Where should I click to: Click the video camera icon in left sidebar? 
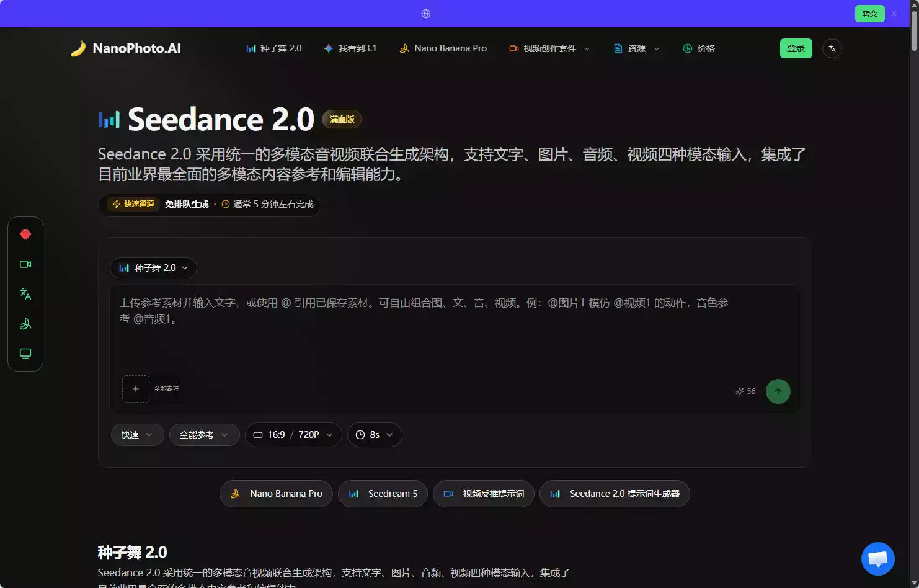click(x=25, y=264)
